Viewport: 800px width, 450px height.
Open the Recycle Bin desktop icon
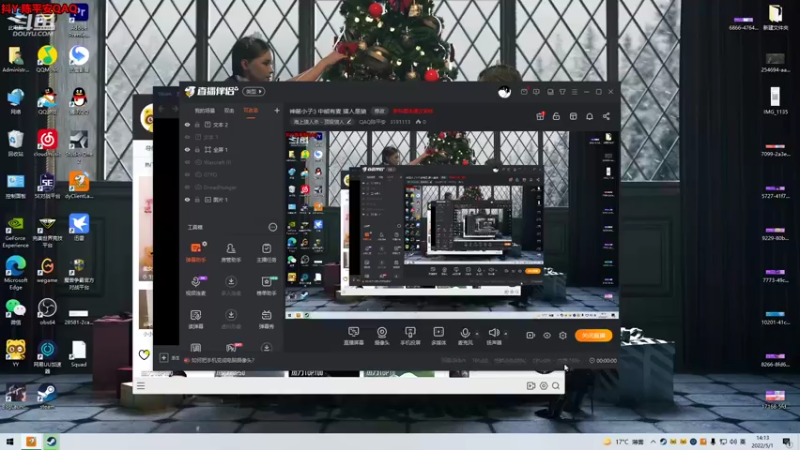16,143
